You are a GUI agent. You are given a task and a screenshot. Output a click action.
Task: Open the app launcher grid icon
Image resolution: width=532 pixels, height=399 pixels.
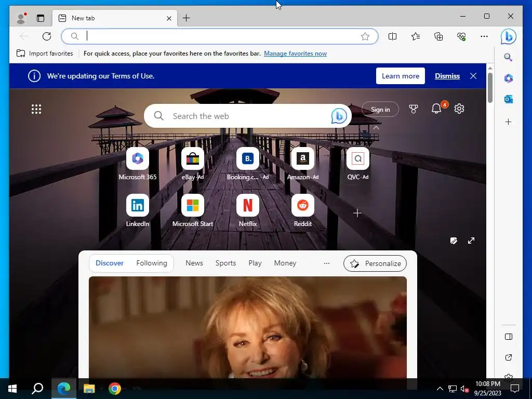pos(36,109)
